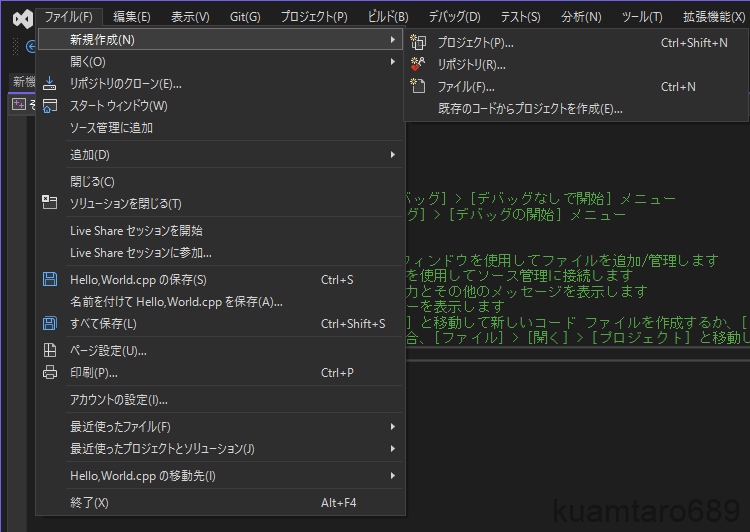Open the テスト(S) menu

(520, 17)
